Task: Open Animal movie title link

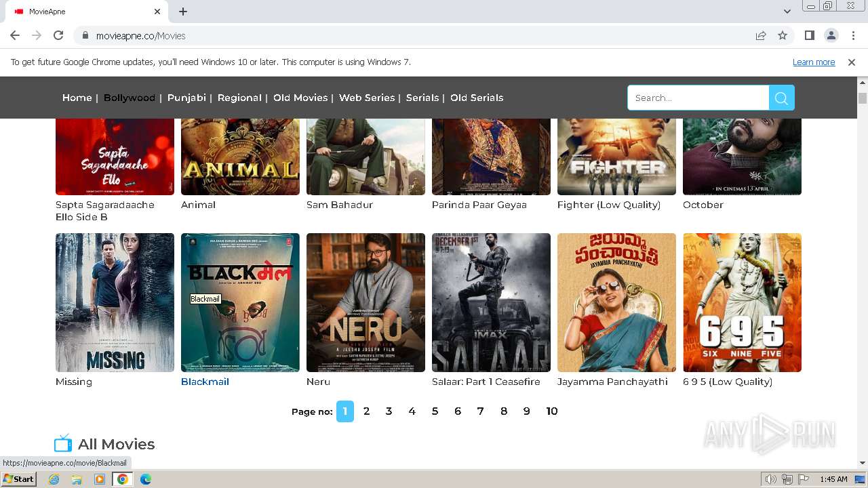Action: (198, 205)
